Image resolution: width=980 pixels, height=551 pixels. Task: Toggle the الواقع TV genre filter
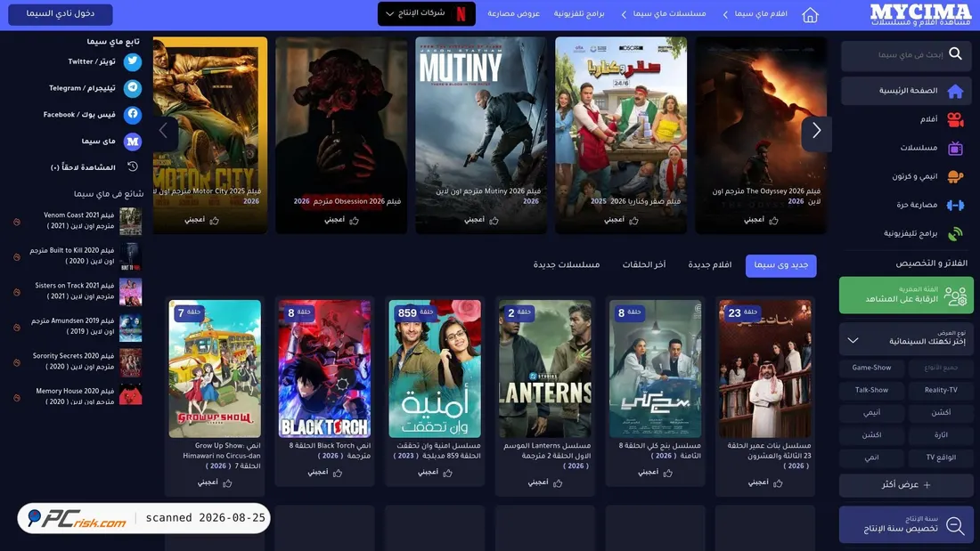pos(941,458)
